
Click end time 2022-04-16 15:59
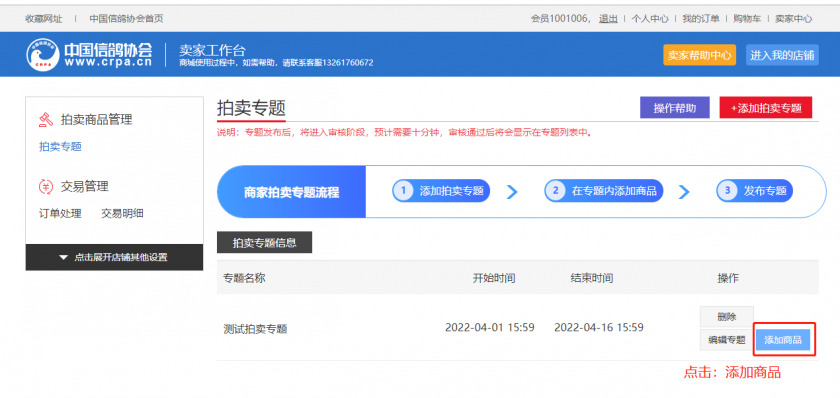click(599, 327)
